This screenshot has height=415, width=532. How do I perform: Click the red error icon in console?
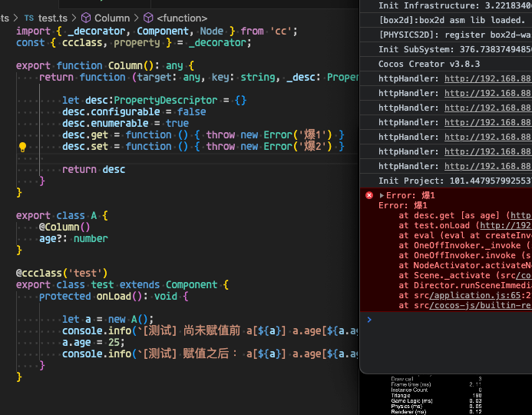369,195
